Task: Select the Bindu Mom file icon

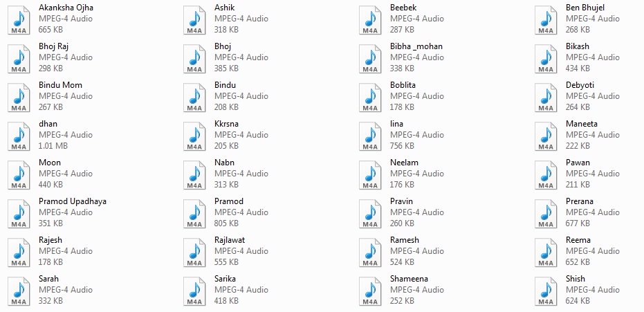Action: [19, 98]
